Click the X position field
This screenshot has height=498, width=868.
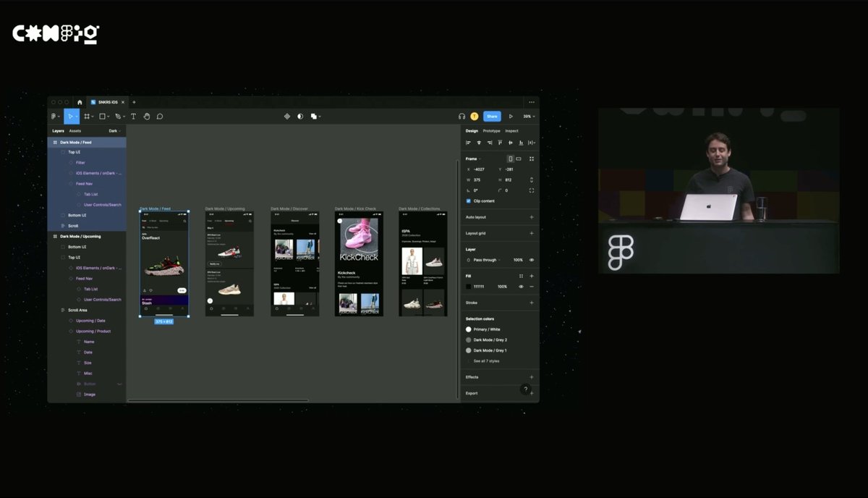480,169
